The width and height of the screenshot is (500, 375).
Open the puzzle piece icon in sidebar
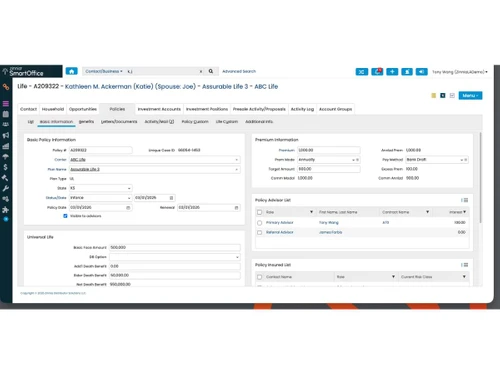[6, 210]
